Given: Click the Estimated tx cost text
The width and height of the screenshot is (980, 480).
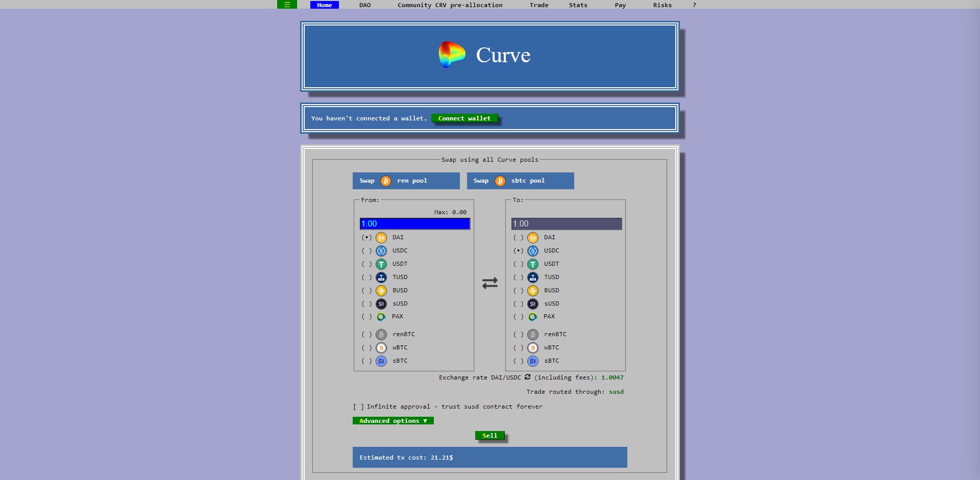Looking at the screenshot, I should pos(406,458).
